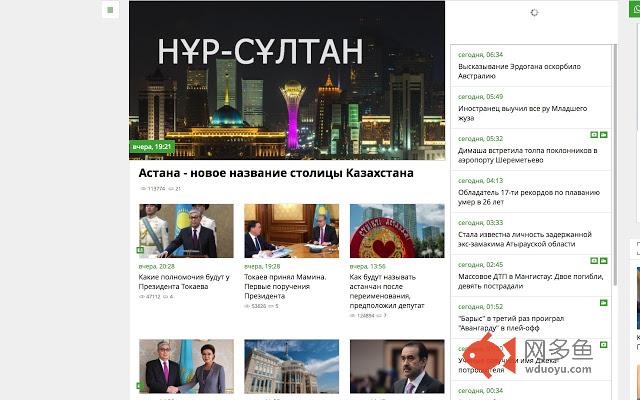This screenshot has width=640, height=400.
Task: Click thumbnail of the blue-domed building
Action: 291,367
